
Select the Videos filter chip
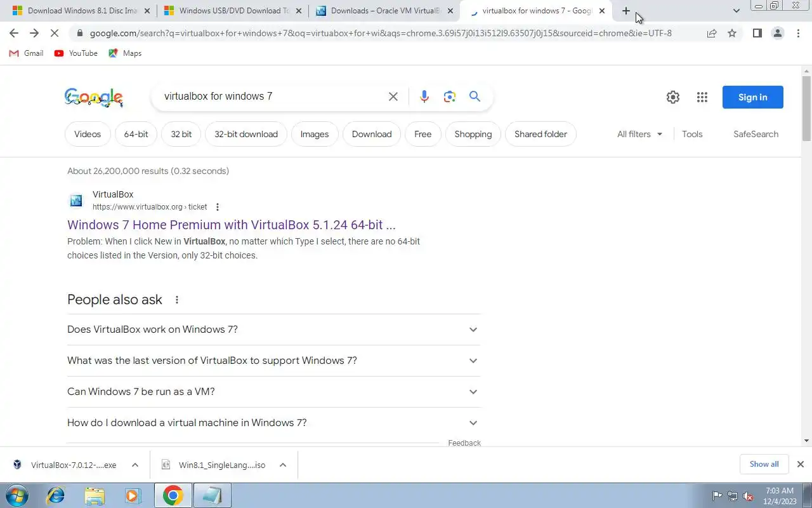[x=88, y=134]
